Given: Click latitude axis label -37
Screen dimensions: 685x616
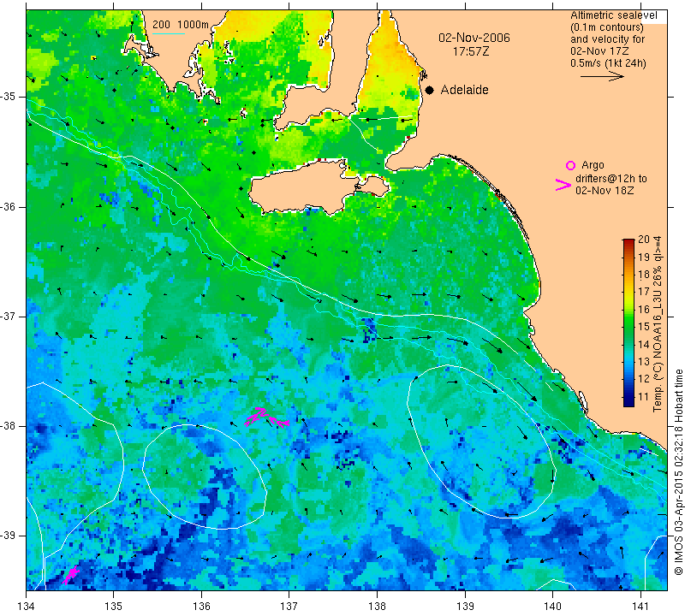Looking at the screenshot, I should pyautogui.click(x=9, y=316).
